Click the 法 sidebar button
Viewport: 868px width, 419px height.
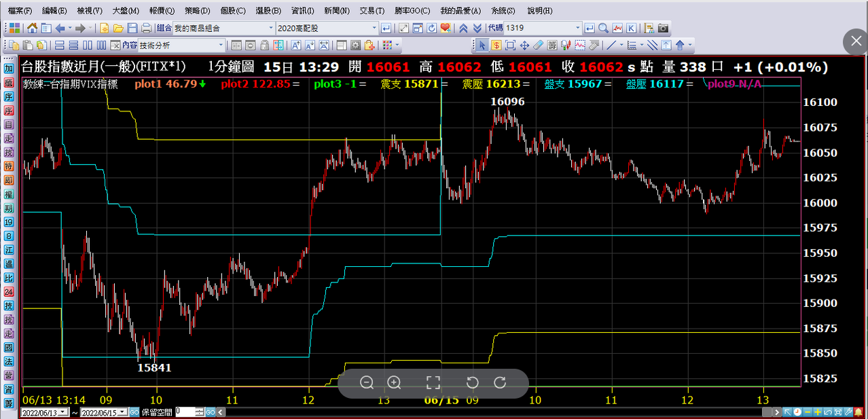point(10,361)
